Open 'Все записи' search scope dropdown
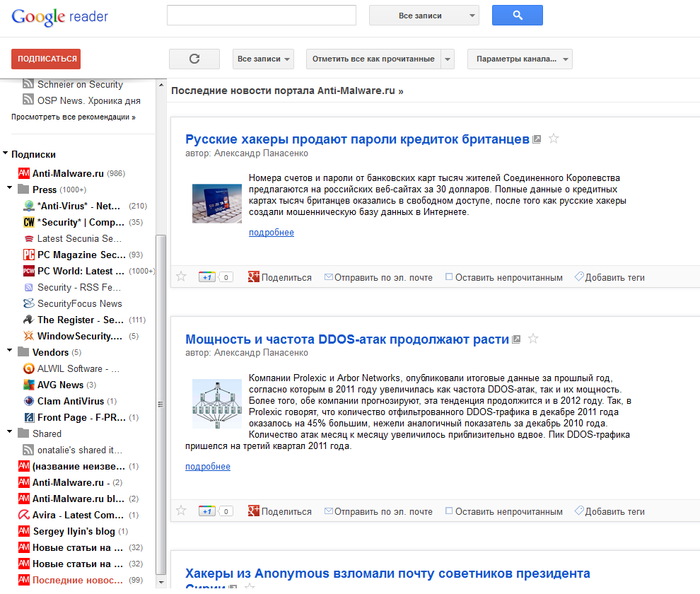The width and height of the screenshot is (700, 594). pos(424,15)
